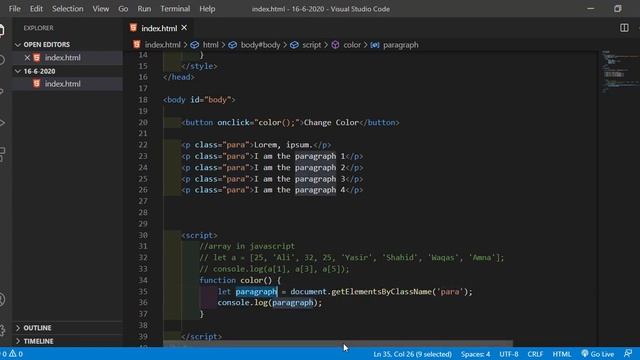
Task: Open the Manage gear in activity bar
Action: click(2, 330)
